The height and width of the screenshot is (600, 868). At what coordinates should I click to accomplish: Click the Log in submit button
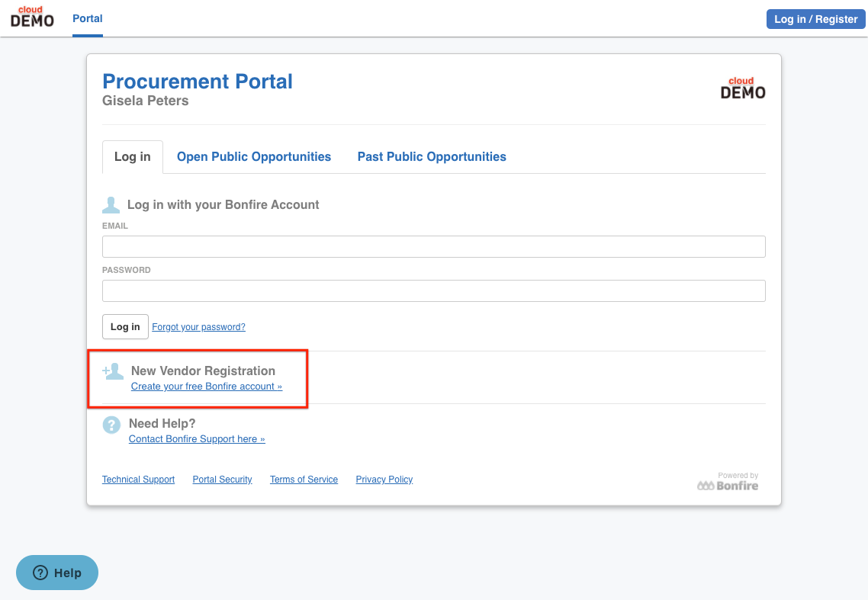[125, 327]
